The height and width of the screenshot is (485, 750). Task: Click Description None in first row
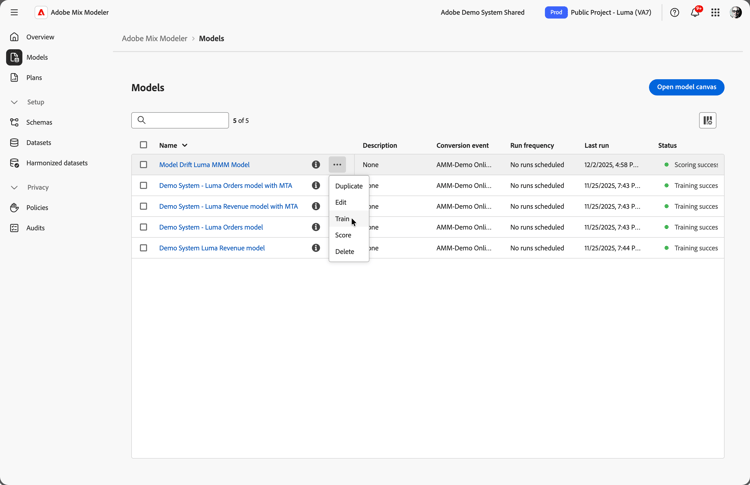tap(371, 165)
